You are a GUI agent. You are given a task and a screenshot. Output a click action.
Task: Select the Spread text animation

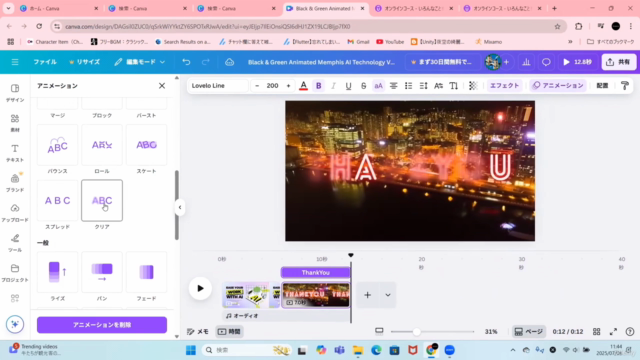[x=58, y=200]
